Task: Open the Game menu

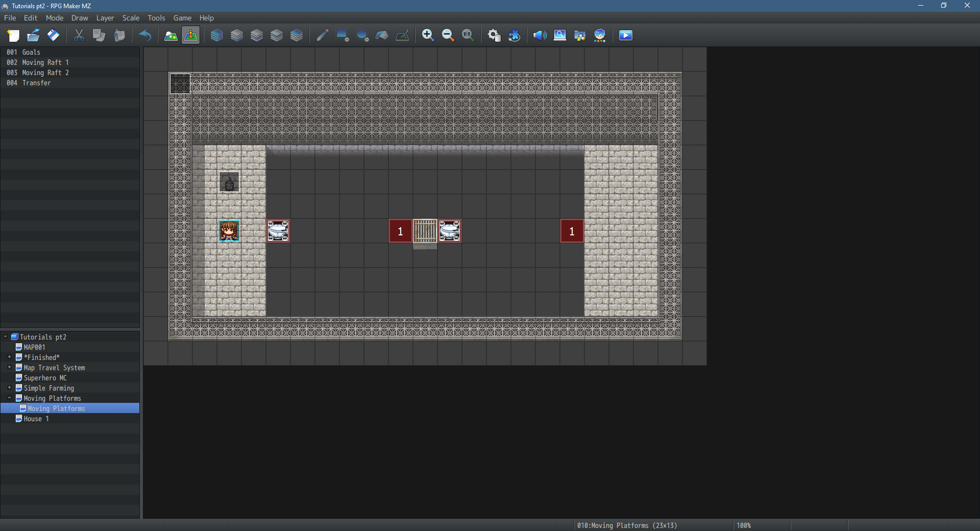Action: (x=182, y=18)
